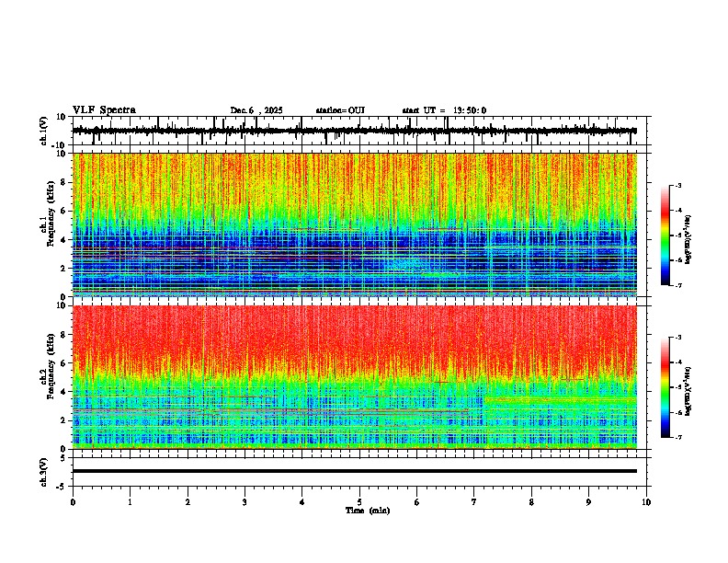
Task: Select the "ch.3(V)" axis label
Action: point(44,472)
